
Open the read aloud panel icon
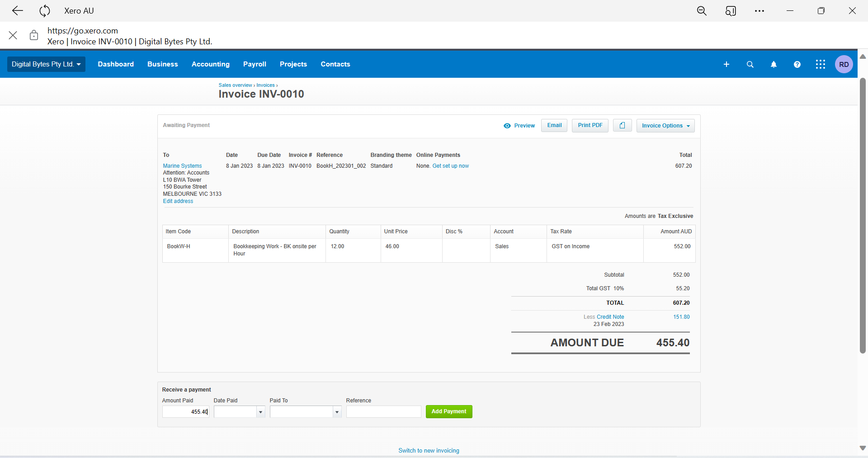click(731, 11)
